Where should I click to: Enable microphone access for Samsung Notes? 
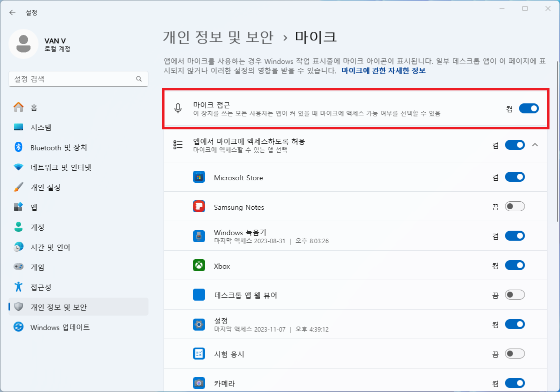tap(515, 206)
